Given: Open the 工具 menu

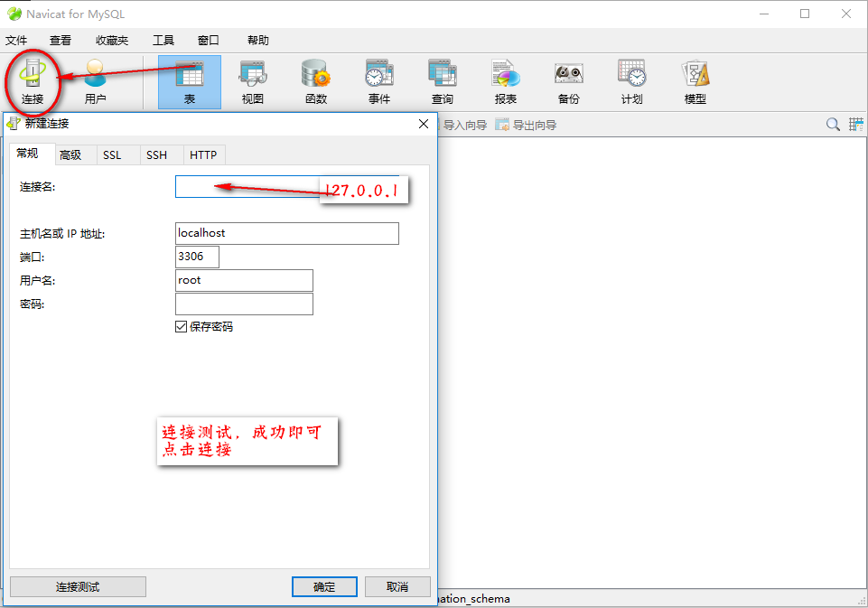Looking at the screenshot, I should coord(163,41).
